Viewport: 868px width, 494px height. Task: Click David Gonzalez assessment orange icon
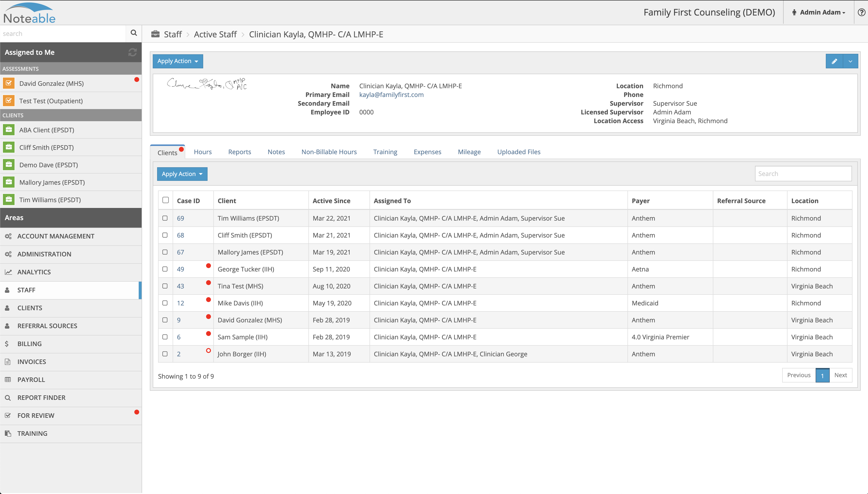pyautogui.click(x=9, y=83)
